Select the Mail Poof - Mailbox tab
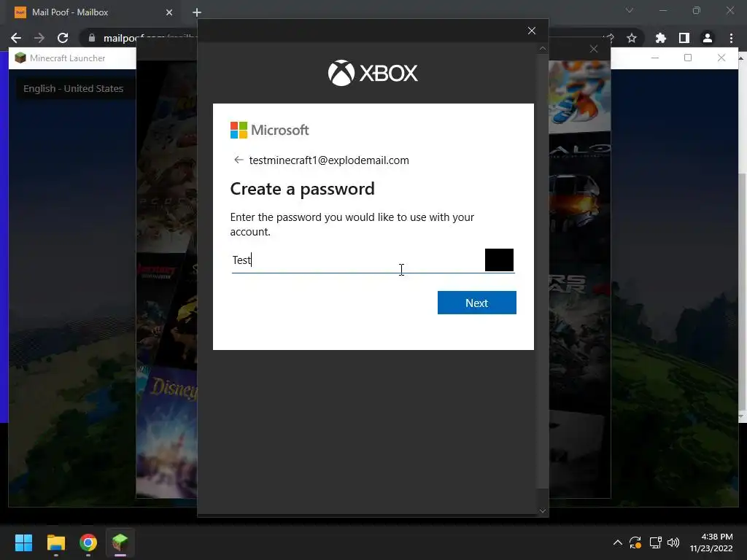 pyautogui.click(x=94, y=12)
